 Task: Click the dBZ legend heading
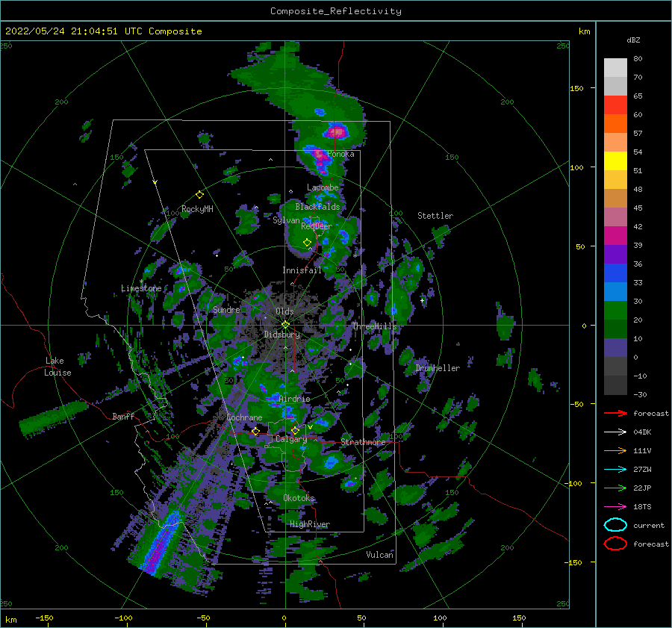click(633, 40)
